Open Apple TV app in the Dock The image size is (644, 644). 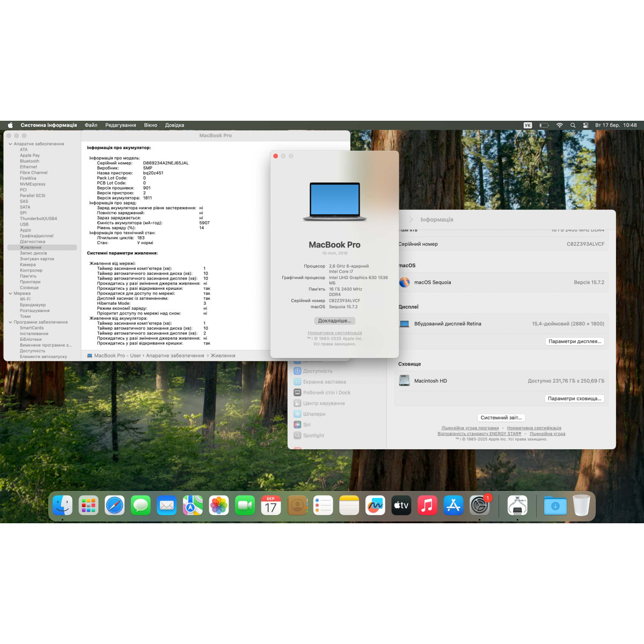click(x=401, y=505)
